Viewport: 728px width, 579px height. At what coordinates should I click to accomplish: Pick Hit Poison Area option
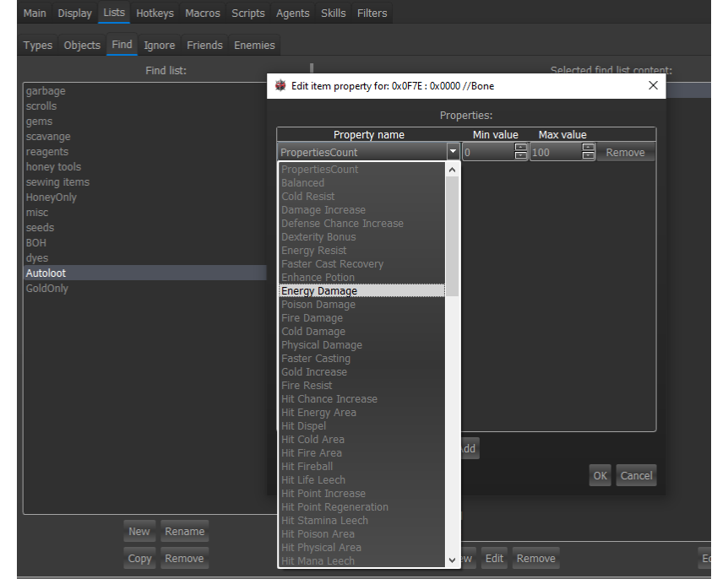[361, 534]
